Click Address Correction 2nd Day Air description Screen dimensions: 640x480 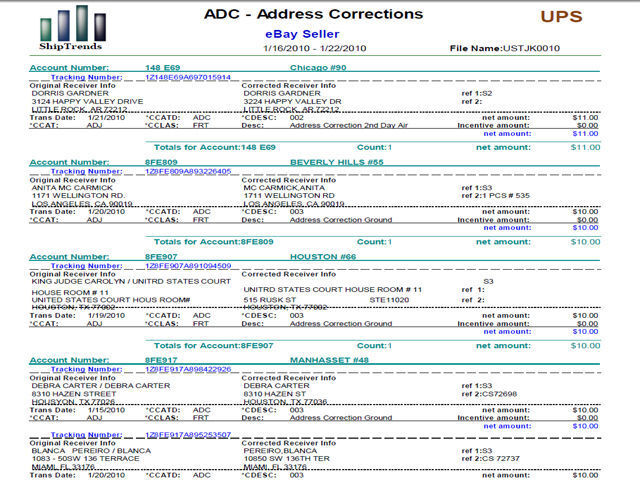click(349, 125)
